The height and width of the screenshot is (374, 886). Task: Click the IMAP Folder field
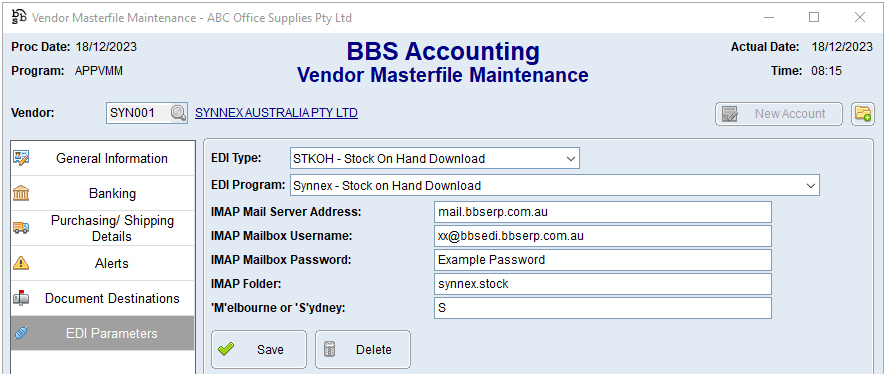[x=603, y=284]
